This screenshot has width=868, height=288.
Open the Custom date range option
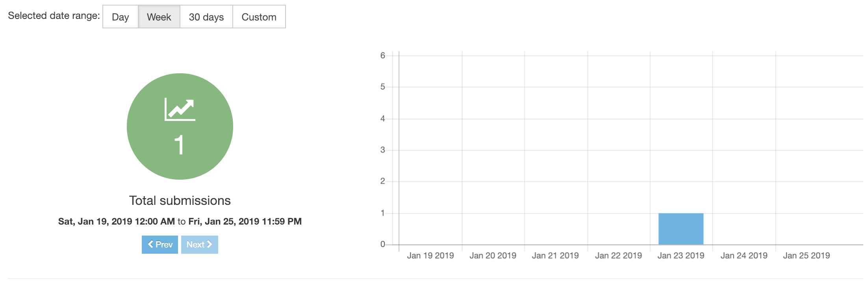[x=259, y=17]
